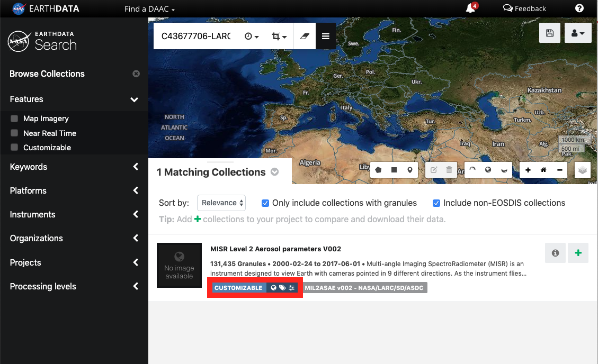Click the customization sliders badge icon
The width and height of the screenshot is (598, 364).
292,288
